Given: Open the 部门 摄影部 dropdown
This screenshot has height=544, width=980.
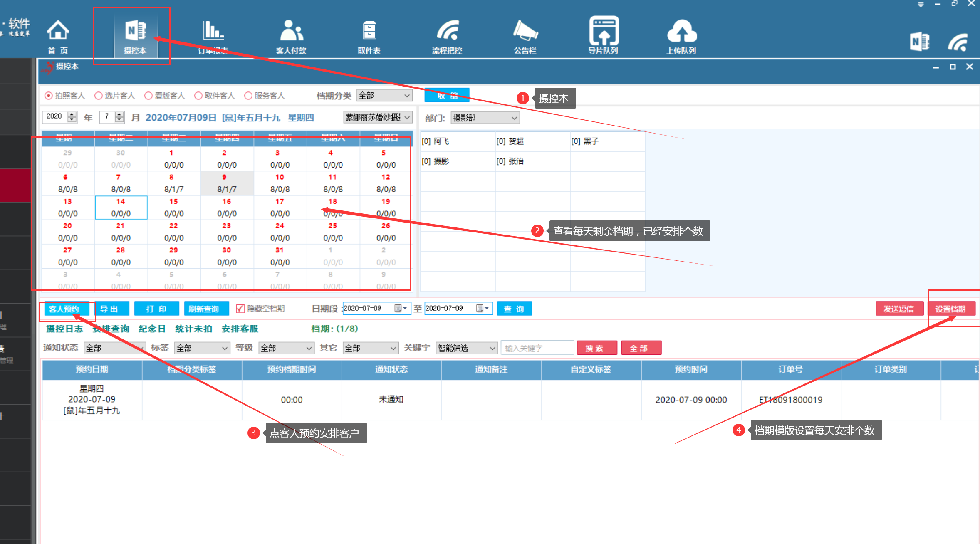Looking at the screenshot, I should point(485,118).
